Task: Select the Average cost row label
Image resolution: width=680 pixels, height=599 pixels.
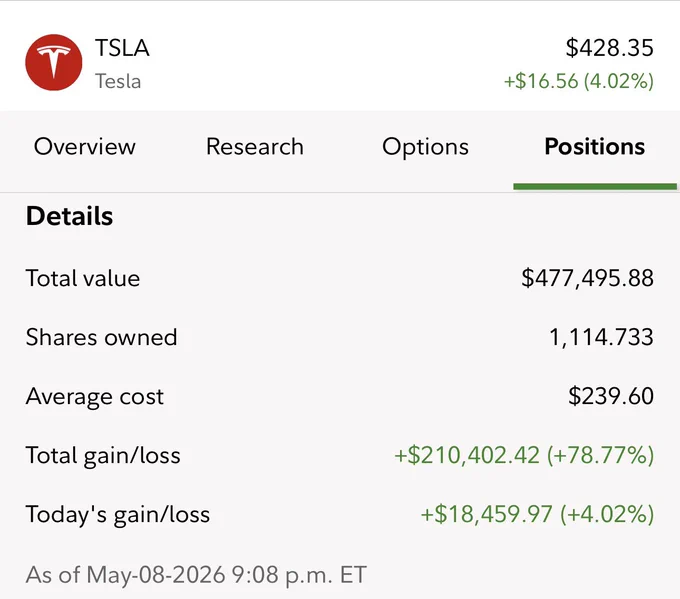Action: coord(95,396)
